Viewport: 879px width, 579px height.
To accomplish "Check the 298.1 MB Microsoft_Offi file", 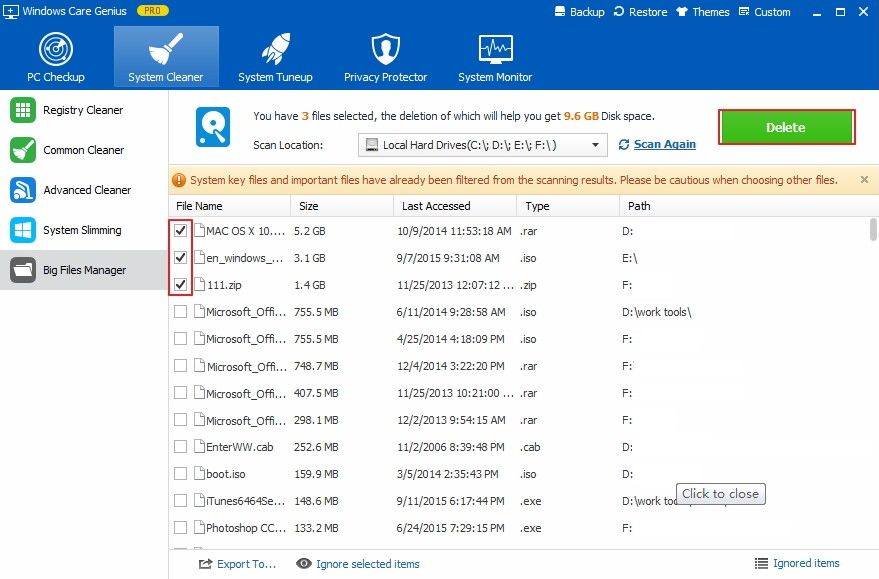I will pyautogui.click(x=181, y=419).
